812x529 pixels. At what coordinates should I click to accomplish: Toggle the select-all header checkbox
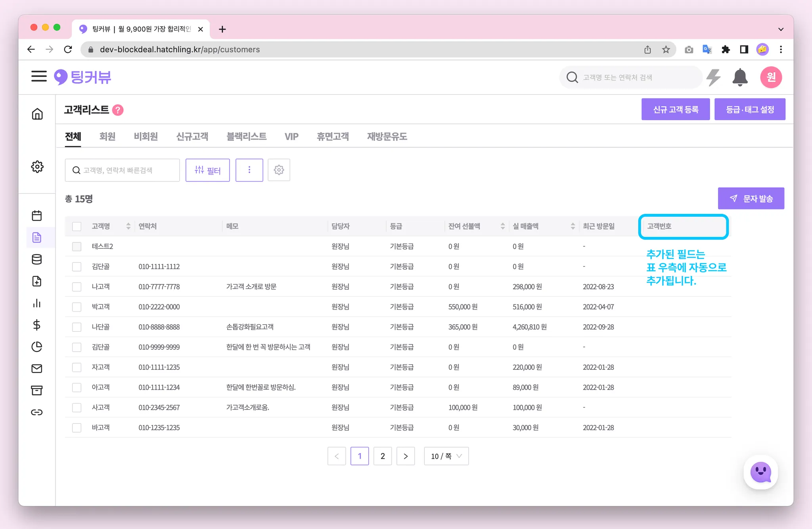tap(77, 226)
